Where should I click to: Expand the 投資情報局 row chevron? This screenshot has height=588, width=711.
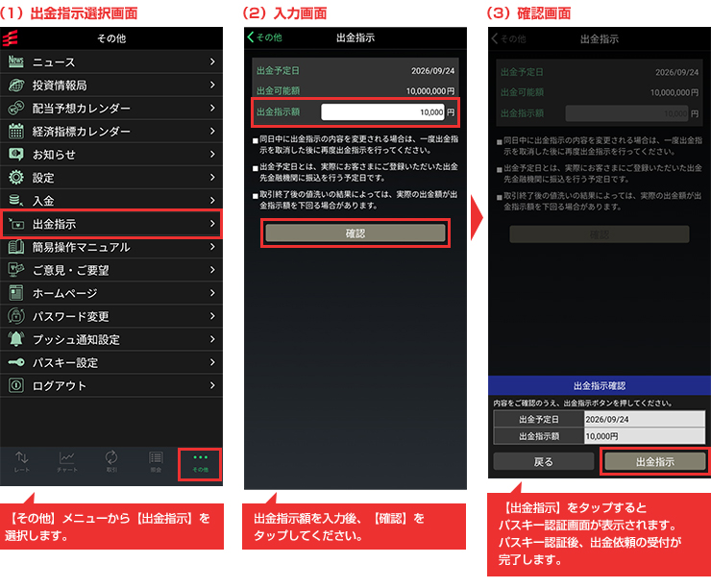[212, 85]
